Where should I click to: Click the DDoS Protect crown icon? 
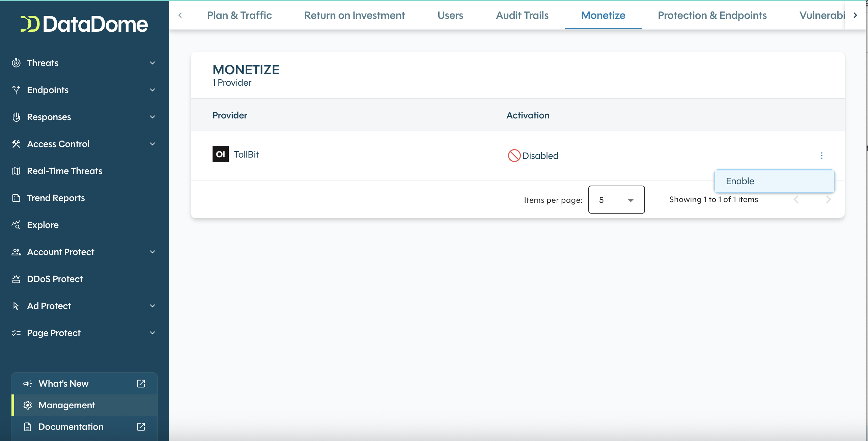[x=16, y=279]
